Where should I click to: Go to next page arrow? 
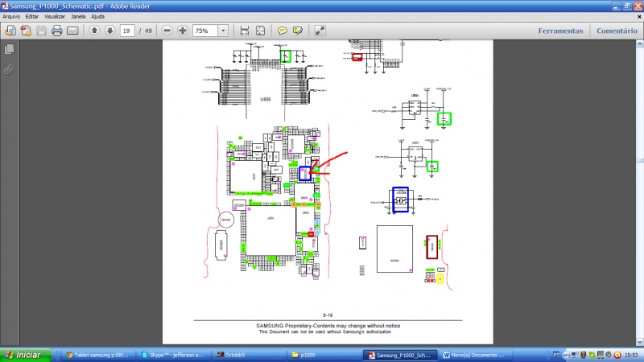[x=110, y=31]
